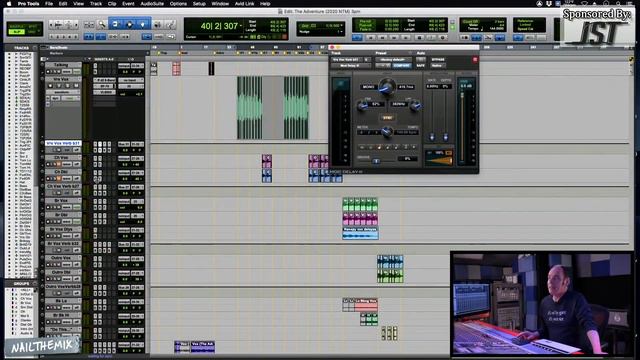Open the AudioSuite menu
640x360 pixels.
pos(152,4)
